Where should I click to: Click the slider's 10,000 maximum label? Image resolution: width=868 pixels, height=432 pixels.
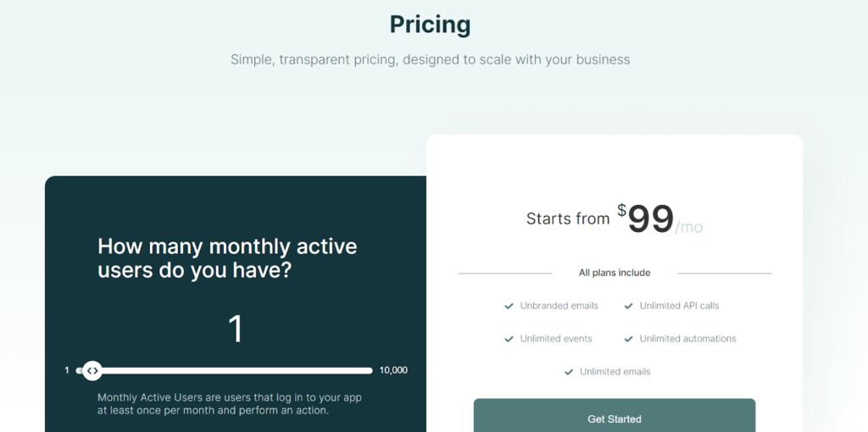pos(393,370)
